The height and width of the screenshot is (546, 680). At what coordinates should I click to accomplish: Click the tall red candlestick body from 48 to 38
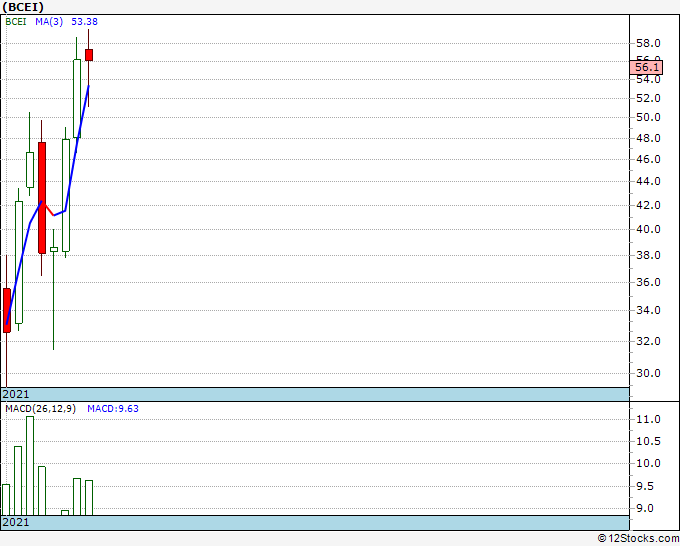pyautogui.click(x=42, y=198)
